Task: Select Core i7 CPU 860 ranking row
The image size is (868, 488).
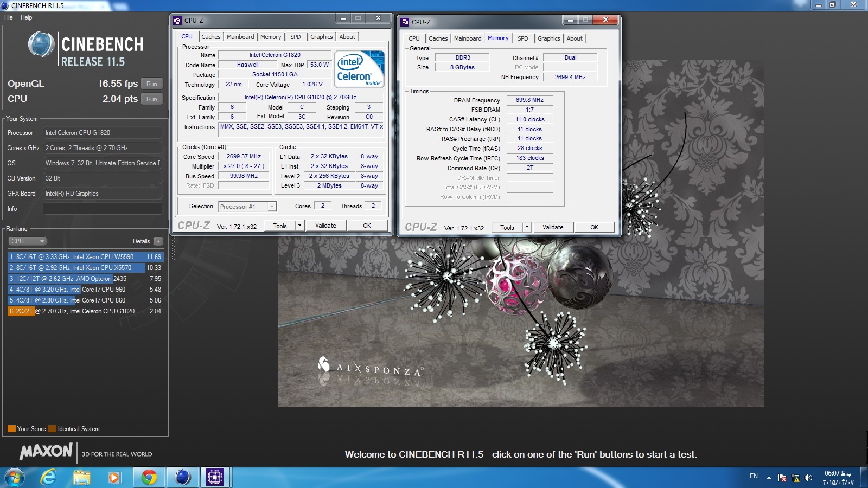Action: click(x=85, y=300)
